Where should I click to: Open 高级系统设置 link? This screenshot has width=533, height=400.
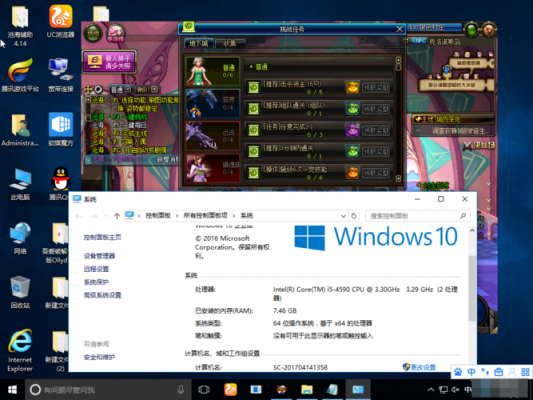tap(102, 295)
